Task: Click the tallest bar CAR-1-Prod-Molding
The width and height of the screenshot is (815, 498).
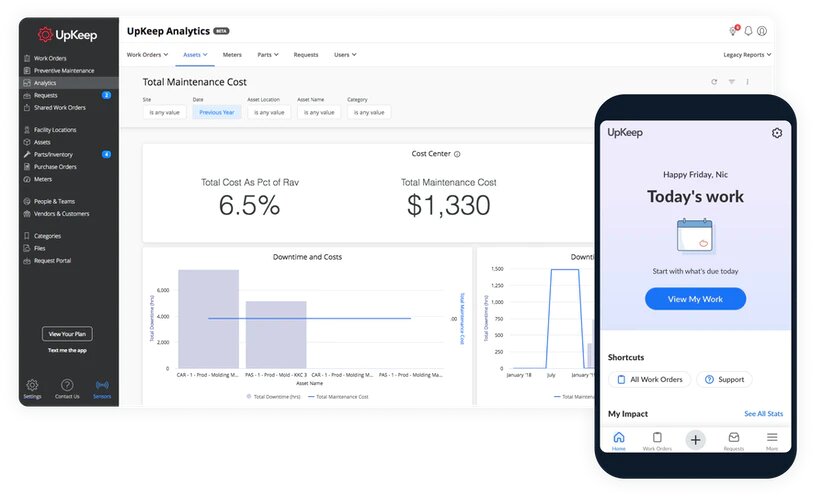Action: point(208,319)
